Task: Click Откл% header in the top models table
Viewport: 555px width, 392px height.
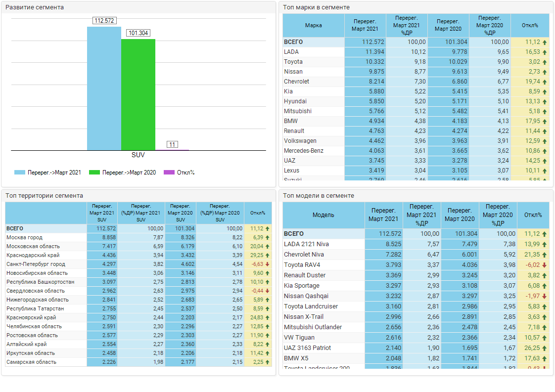Action: [533, 215]
